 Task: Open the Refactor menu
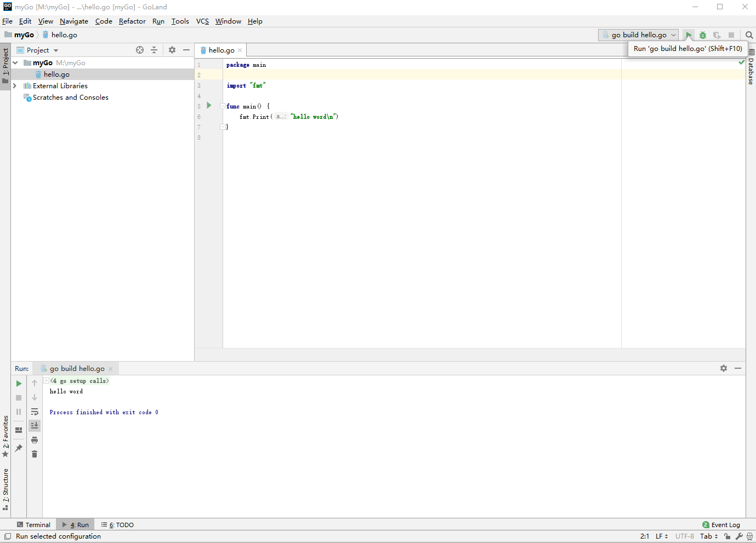[132, 21]
